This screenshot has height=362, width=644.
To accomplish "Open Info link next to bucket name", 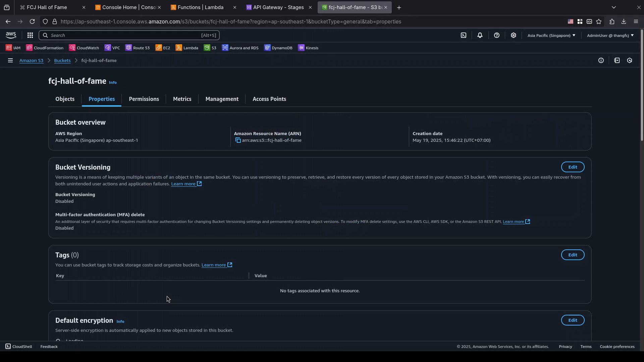I will point(113,82).
